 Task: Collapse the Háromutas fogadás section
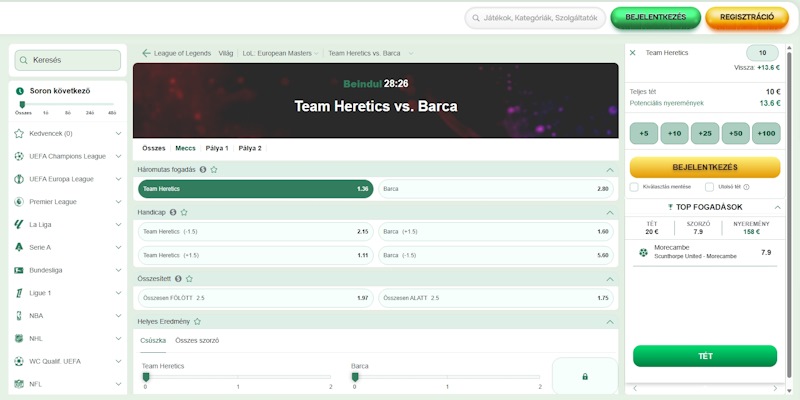[610, 170]
